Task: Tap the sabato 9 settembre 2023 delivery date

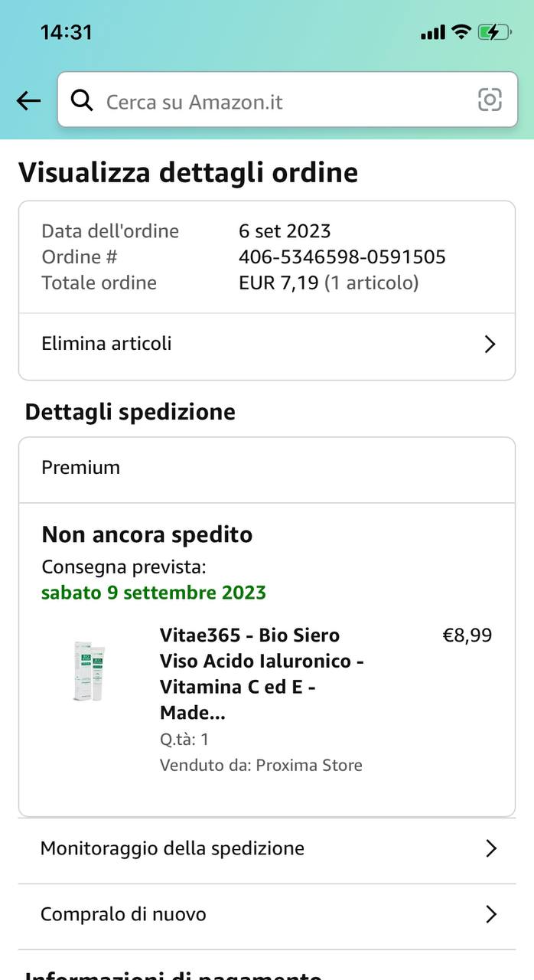Action: coord(154,593)
